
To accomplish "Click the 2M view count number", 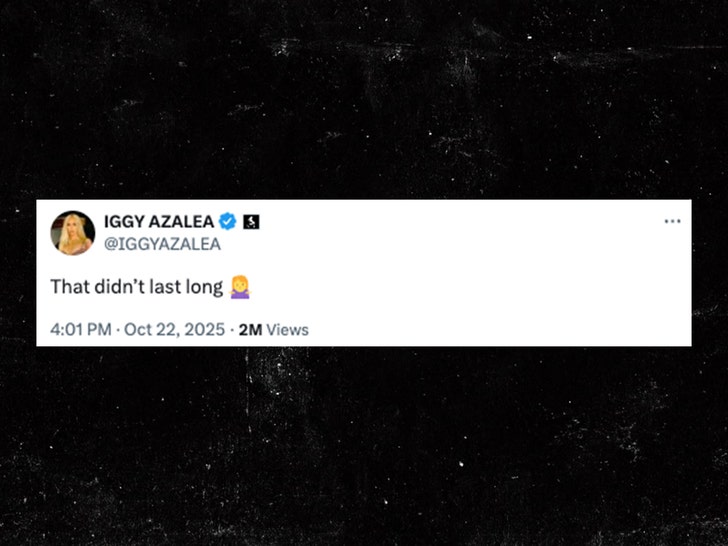I will click(x=250, y=329).
